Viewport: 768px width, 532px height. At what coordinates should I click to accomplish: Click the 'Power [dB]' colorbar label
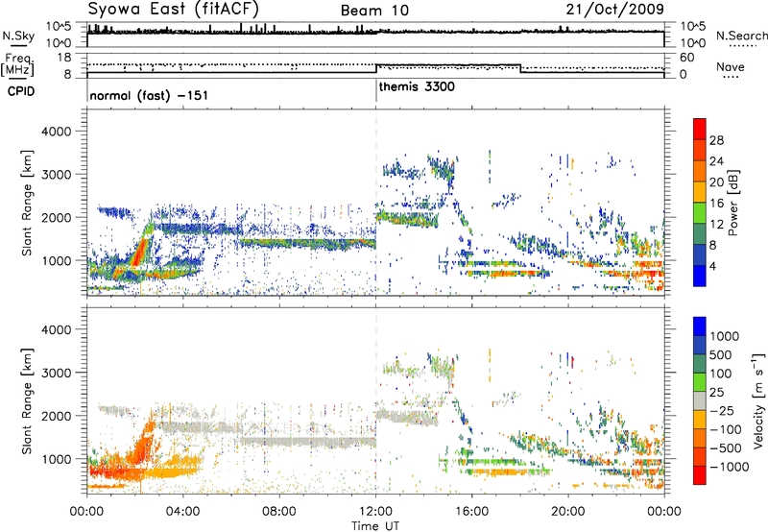[732, 203]
